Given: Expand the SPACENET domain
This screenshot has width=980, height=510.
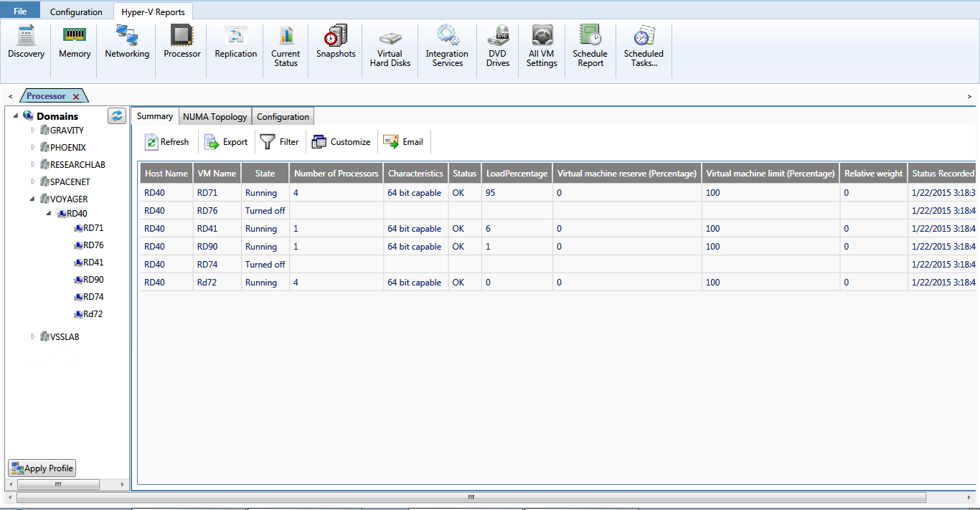Looking at the screenshot, I should tap(33, 181).
